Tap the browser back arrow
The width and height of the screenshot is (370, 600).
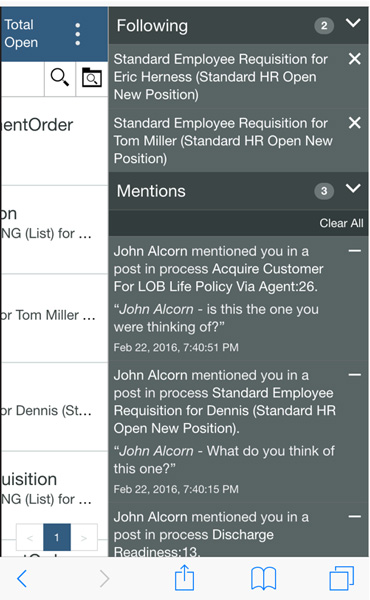tap(22, 578)
